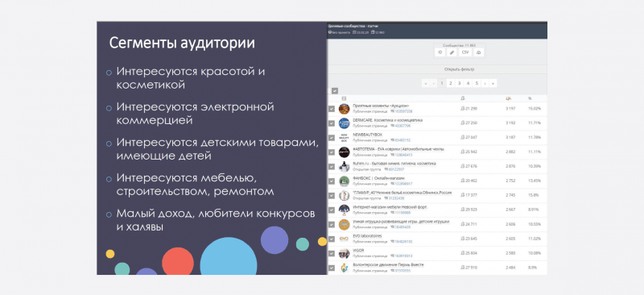This screenshot has height=295, width=644.
Task: Select pagination page 5
Action: click(477, 83)
